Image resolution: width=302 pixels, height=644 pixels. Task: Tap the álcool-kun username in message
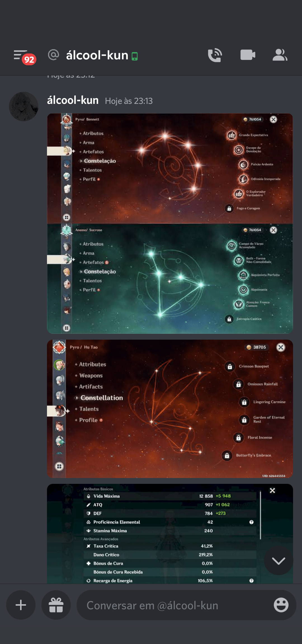pos(73,100)
